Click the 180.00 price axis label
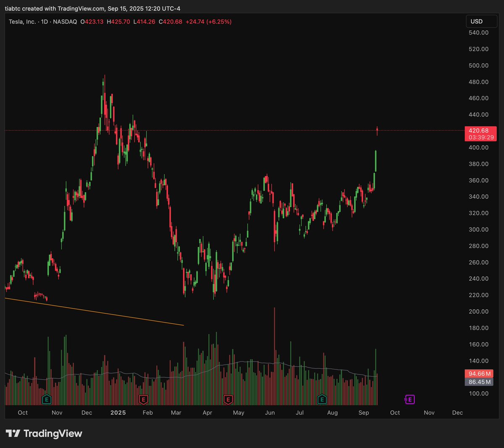Screen dimensions: 504x448 coord(479,328)
